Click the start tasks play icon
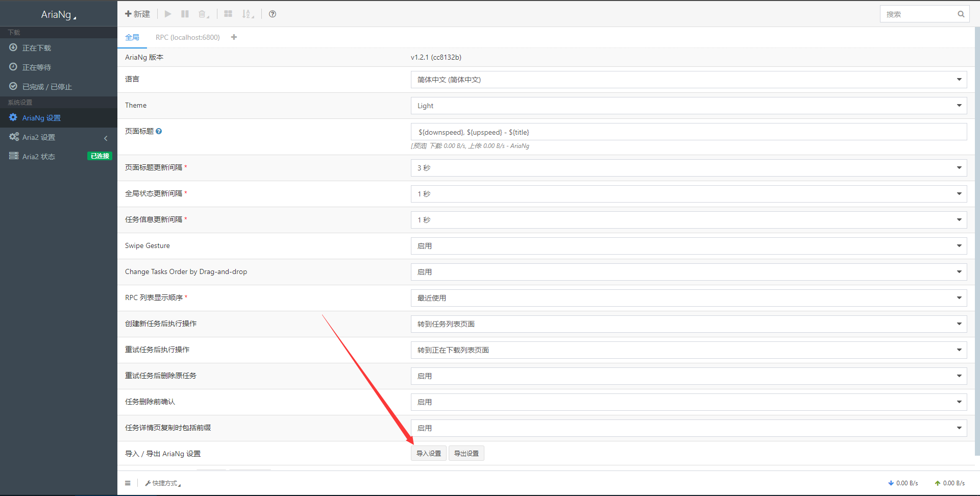The width and height of the screenshot is (980, 496). tap(168, 14)
